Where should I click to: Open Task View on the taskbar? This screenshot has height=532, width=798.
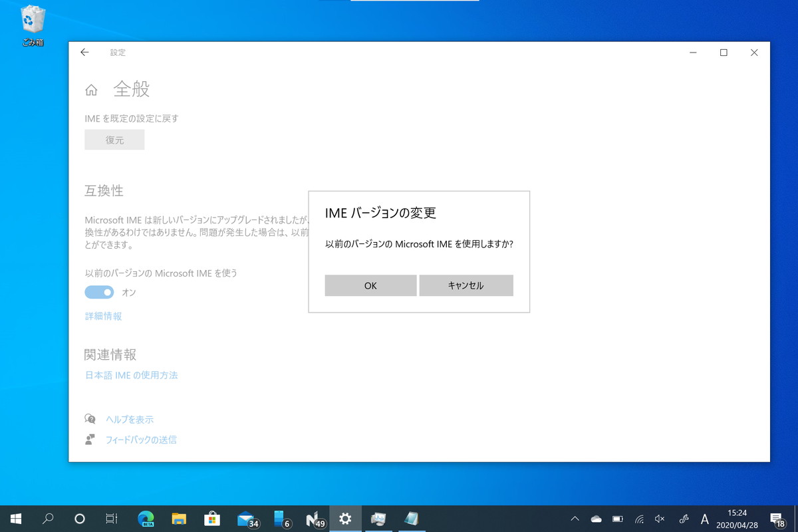113,518
